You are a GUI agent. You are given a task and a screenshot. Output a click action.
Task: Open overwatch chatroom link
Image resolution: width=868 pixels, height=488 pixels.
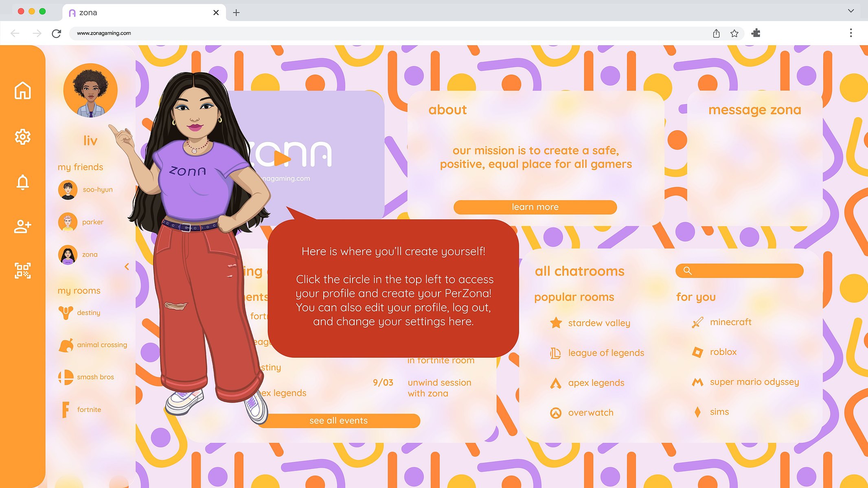pyautogui.click(x=590, y=413)
